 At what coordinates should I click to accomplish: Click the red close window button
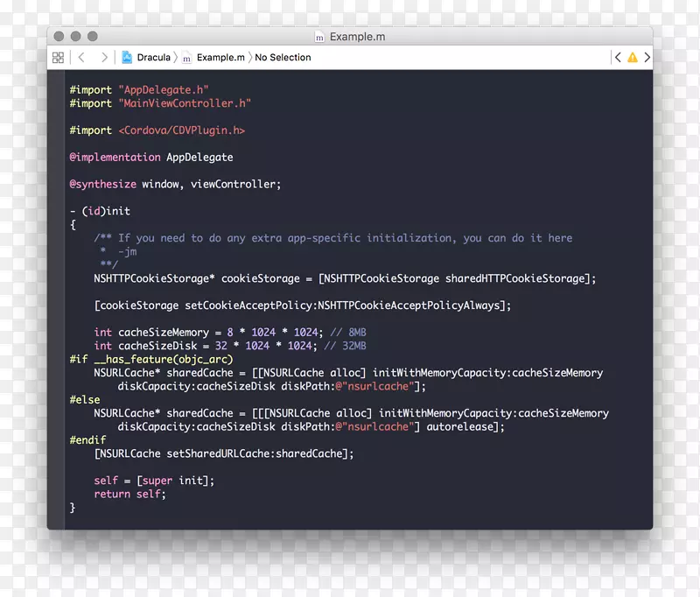[59, 37]
